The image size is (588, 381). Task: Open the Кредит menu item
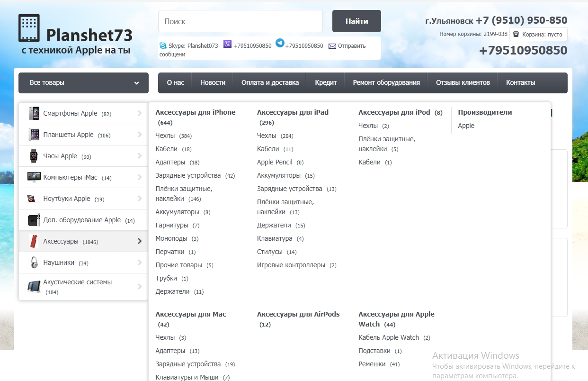pos(326,83)
